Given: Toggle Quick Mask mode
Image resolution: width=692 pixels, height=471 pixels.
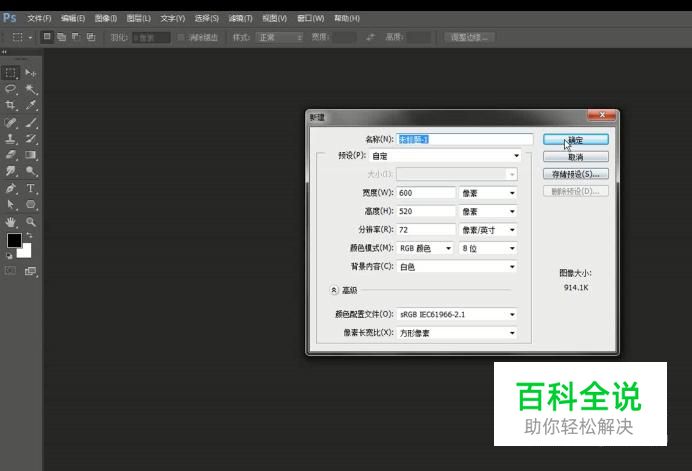Looking at the screenshot, I should (x=10, y=271).
